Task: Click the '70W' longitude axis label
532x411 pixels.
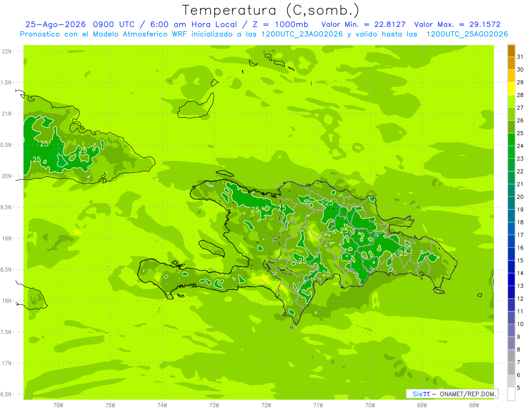Action: pos(370,405)
